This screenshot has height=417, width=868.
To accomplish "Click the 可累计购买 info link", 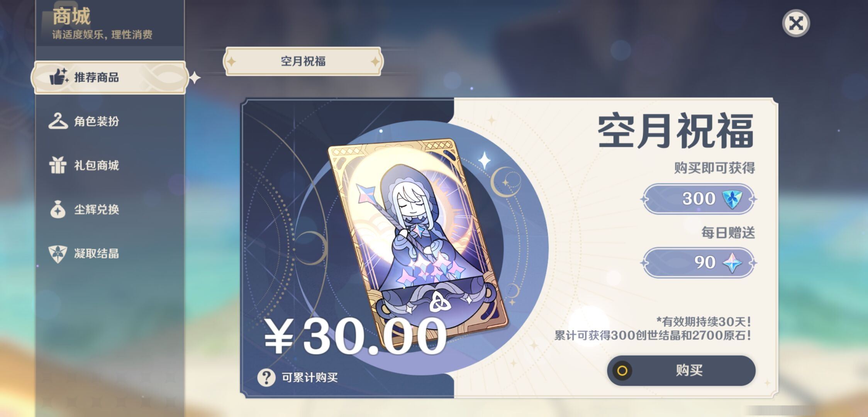I will 310,377.
